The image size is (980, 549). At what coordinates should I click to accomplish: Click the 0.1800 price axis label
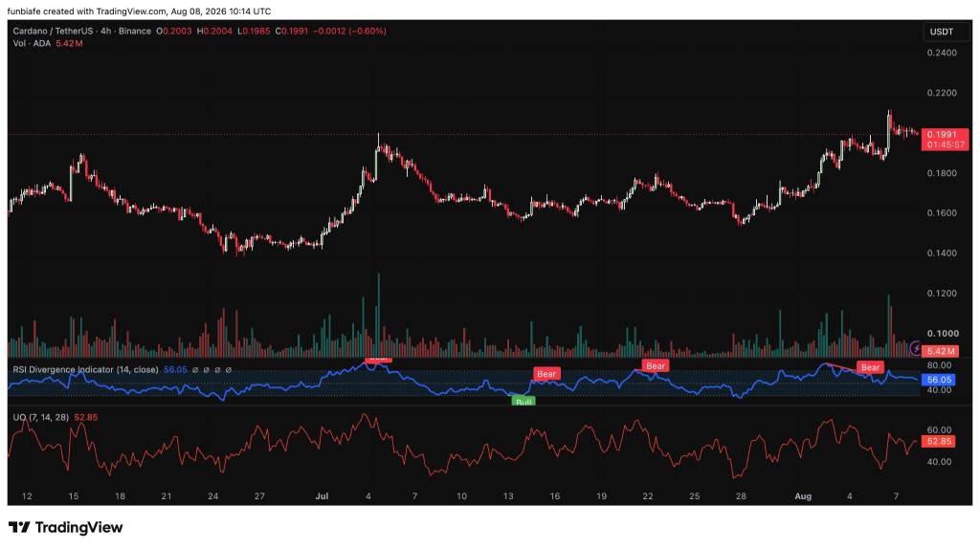[x=942, y=173]
